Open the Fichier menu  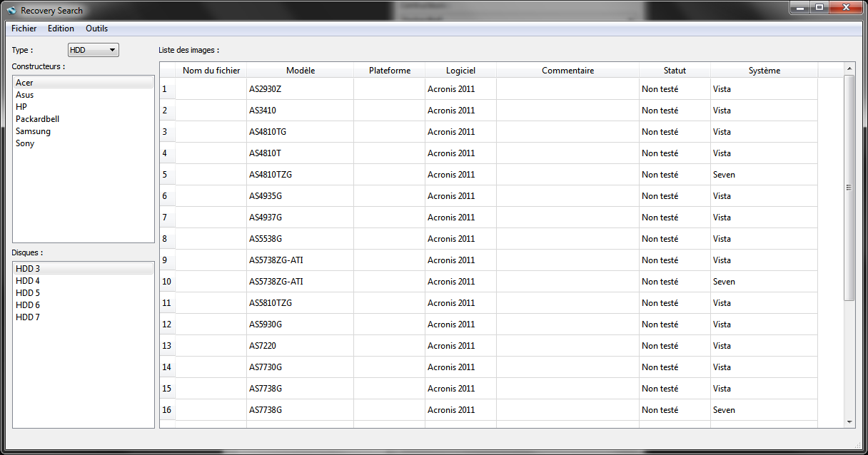point(24,29)
